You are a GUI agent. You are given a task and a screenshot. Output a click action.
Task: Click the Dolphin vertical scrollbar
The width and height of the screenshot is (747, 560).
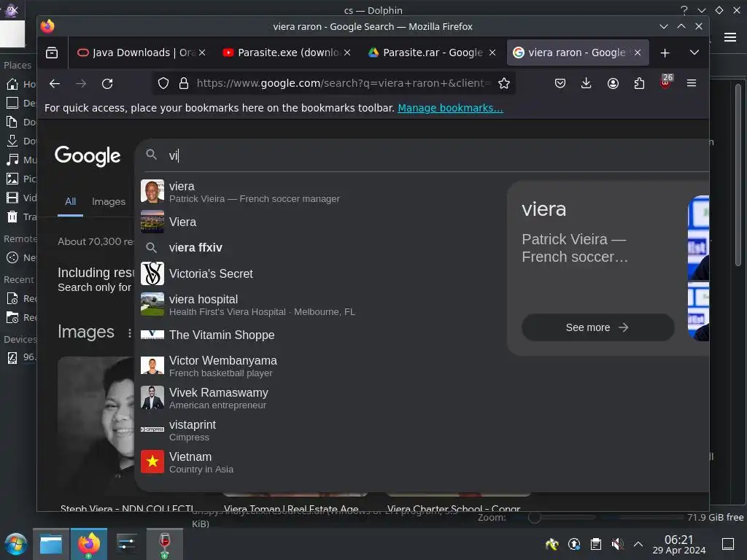(738, 175)
